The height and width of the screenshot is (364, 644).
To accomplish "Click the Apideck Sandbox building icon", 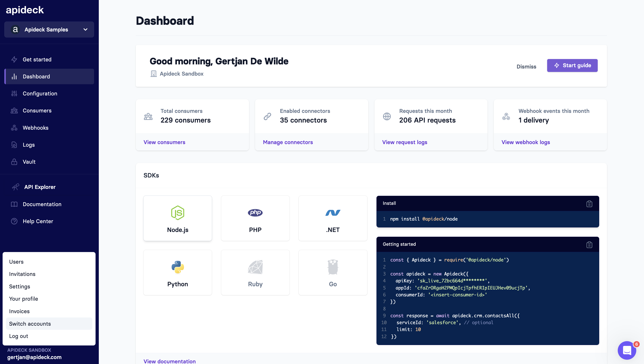I will click(x=153, y=74).
